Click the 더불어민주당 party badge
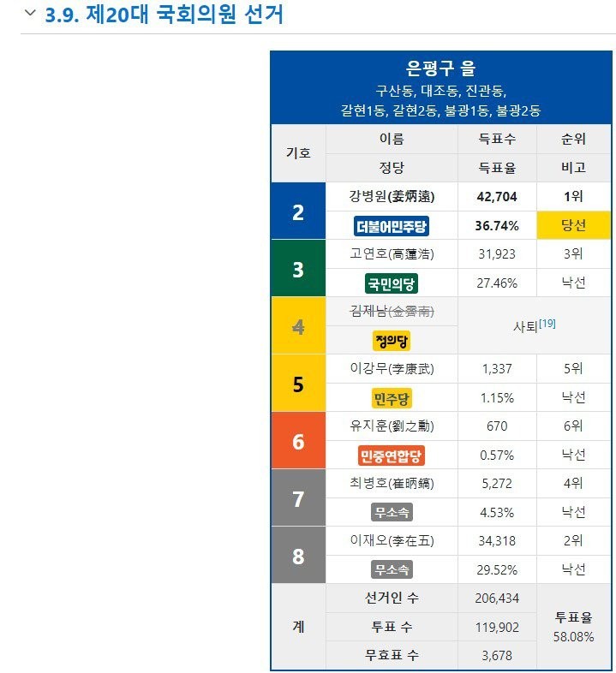616x673 pixels. click(x=392, y=226)
